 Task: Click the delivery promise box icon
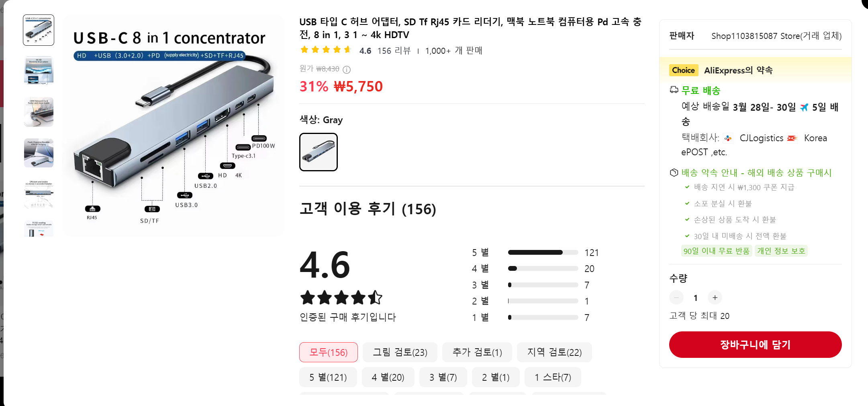[x=674, y=173]
